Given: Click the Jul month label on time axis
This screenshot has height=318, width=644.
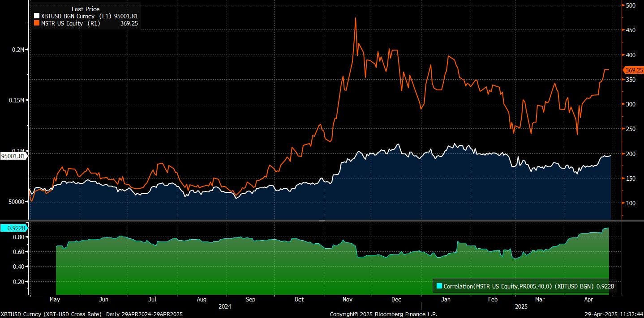Looking at the screenshot, I should pyautogui.click(x=152, y=300).
